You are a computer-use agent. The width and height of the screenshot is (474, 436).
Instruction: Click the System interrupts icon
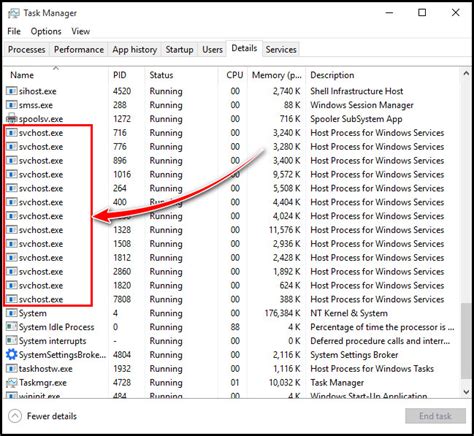[12, 341]
